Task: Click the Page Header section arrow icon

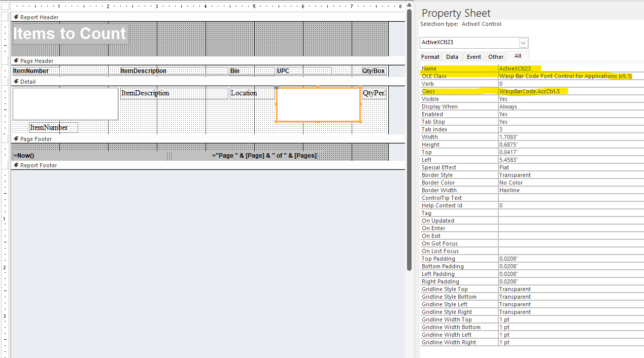Action: click(x=16, y=60)
